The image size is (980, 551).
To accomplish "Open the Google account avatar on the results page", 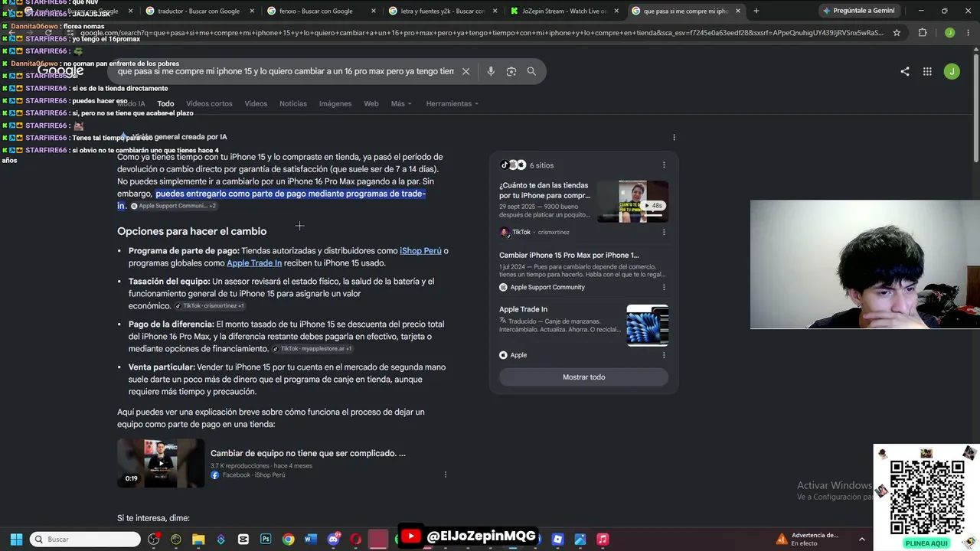I will (x=952, y=71).
